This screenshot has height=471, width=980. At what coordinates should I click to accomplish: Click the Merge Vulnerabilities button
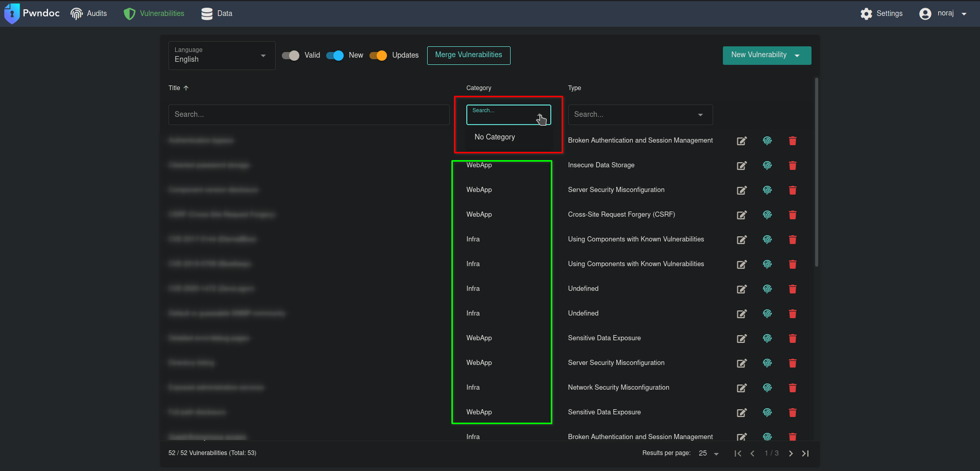[468, 55]
